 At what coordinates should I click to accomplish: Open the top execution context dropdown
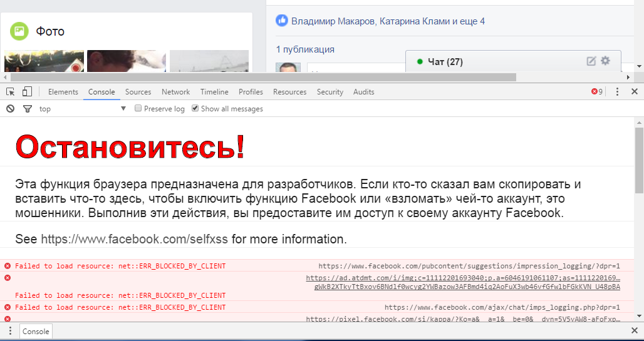click(x=82, y=109)
